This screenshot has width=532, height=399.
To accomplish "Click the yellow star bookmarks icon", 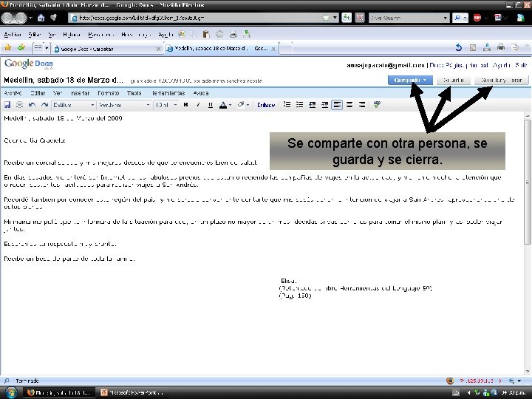I will 7,48.
